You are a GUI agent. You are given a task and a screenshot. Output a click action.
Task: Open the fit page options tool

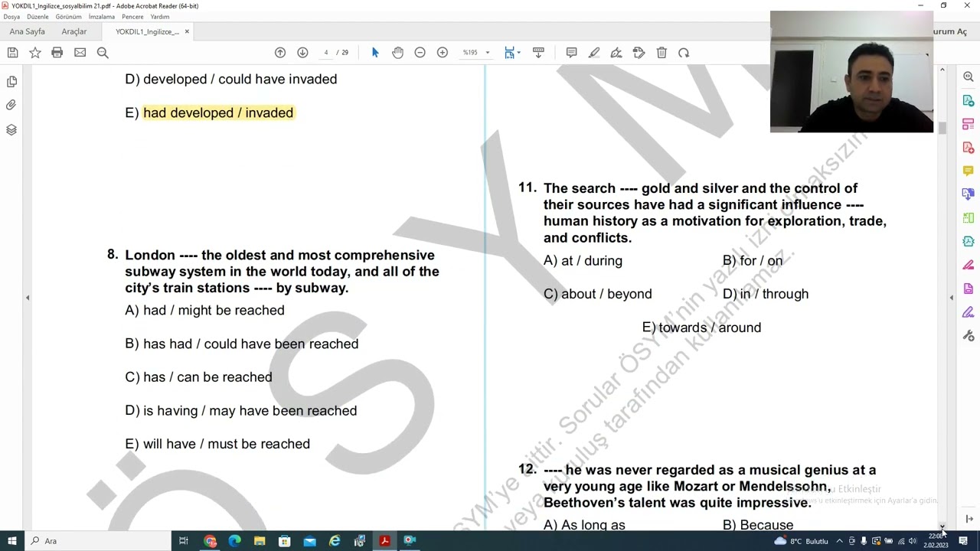click(511, 53)
